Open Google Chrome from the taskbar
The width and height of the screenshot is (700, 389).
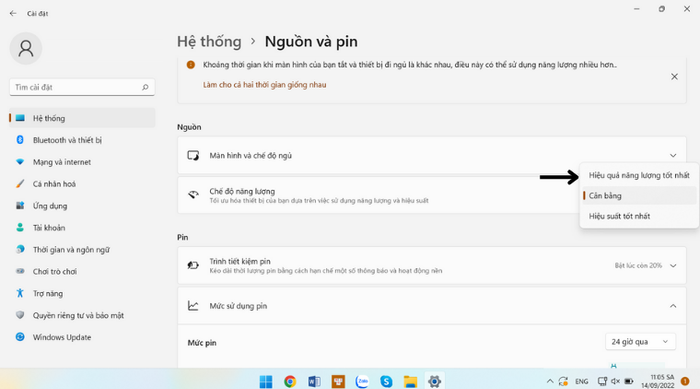pos(290,381)
